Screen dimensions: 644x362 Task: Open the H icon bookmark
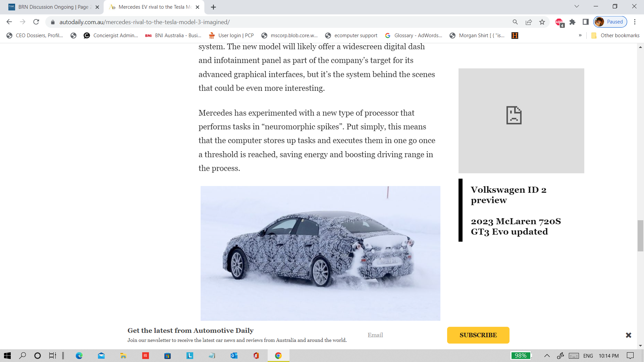point(515,36)
